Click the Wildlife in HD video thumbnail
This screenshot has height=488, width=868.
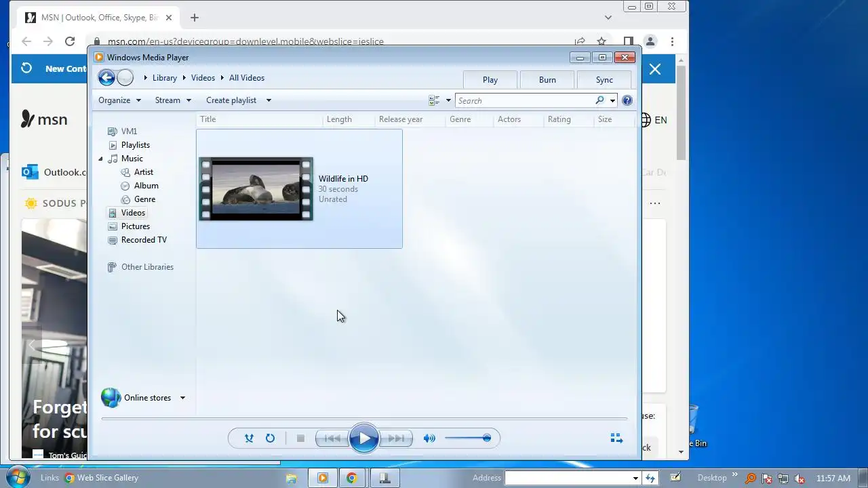click(256, 189)
